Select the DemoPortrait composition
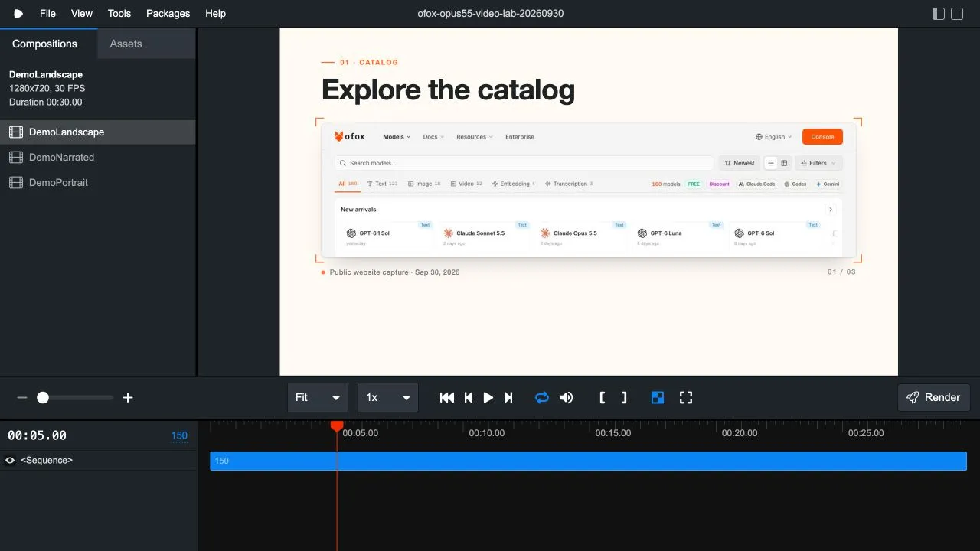Screen dimensions: 980x551 coord(98,182)
